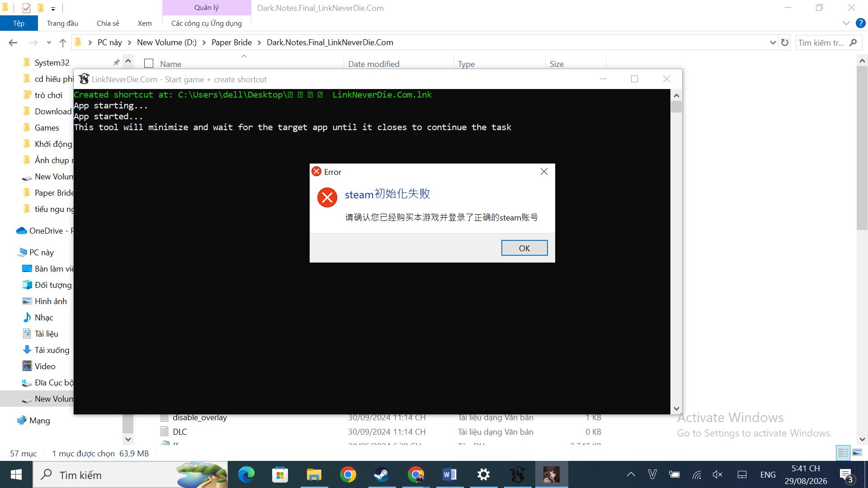The height and width of the screenshot is (488, 868).
Task: Open the game portrait taskbar icon
Action: pos(551,474)
